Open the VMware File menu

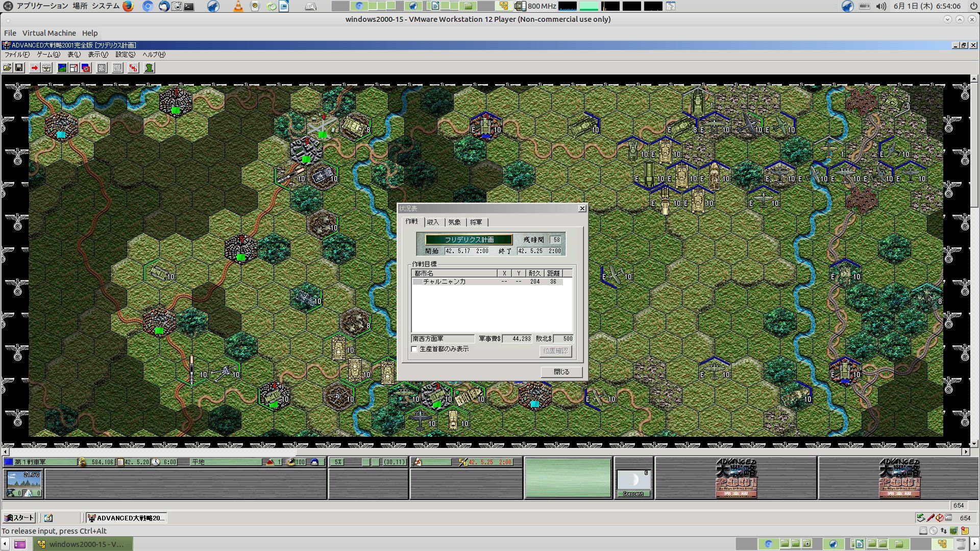[x=10, y=33]
